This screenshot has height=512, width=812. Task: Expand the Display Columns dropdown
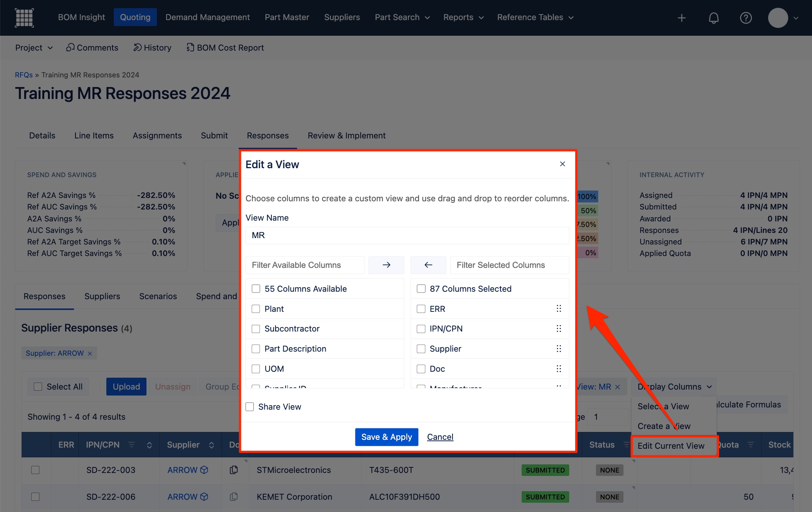674,387
